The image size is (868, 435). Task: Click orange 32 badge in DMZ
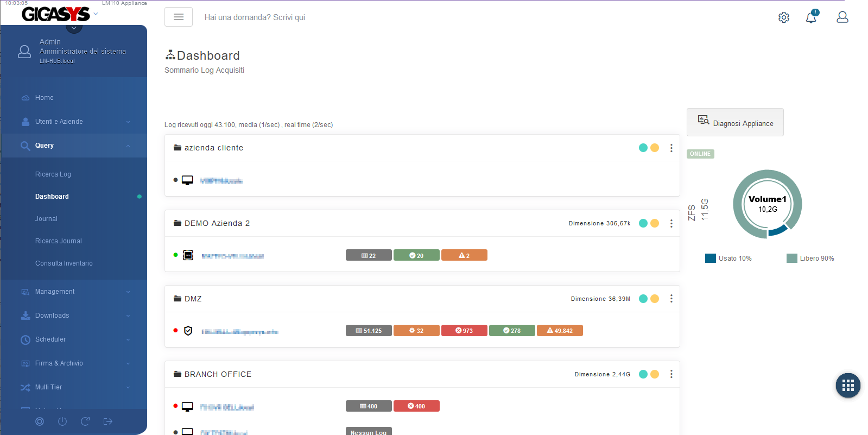point(416,331)
